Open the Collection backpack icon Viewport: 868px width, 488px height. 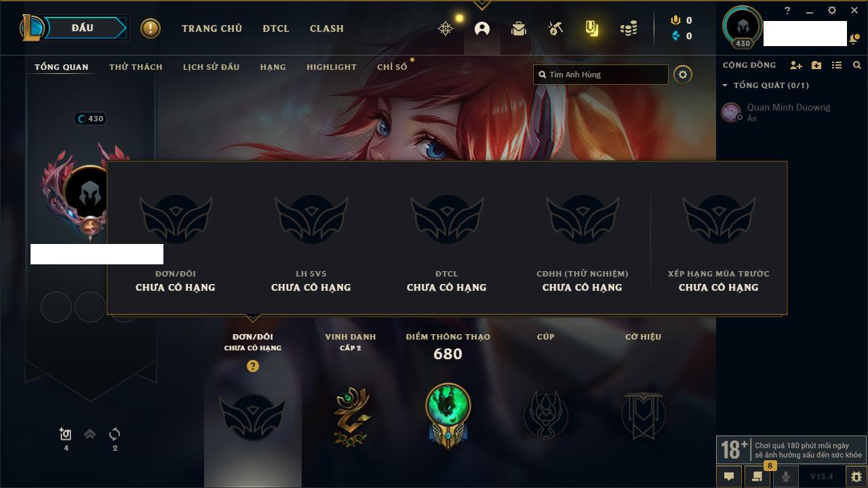519,28
